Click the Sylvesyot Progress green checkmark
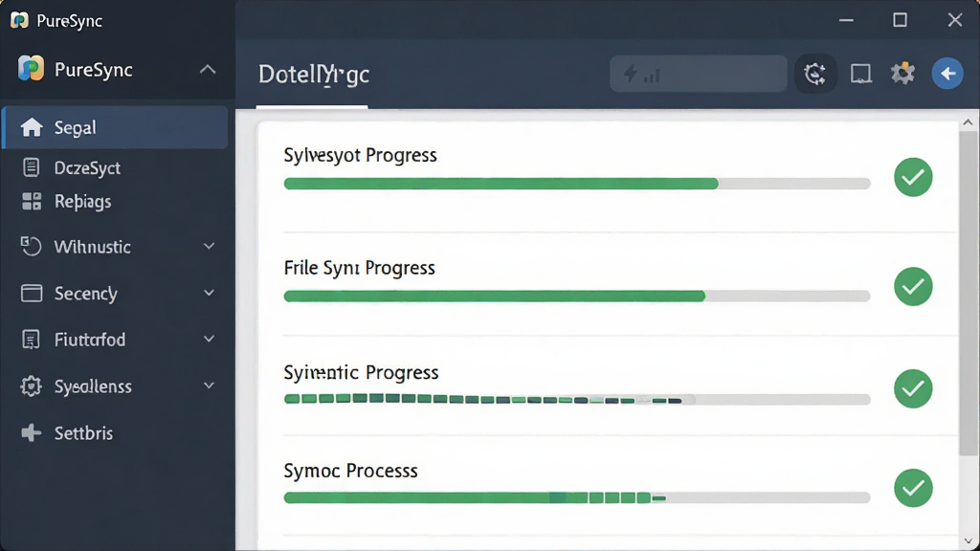The image size is (980, 551). (x=913, y=177)
